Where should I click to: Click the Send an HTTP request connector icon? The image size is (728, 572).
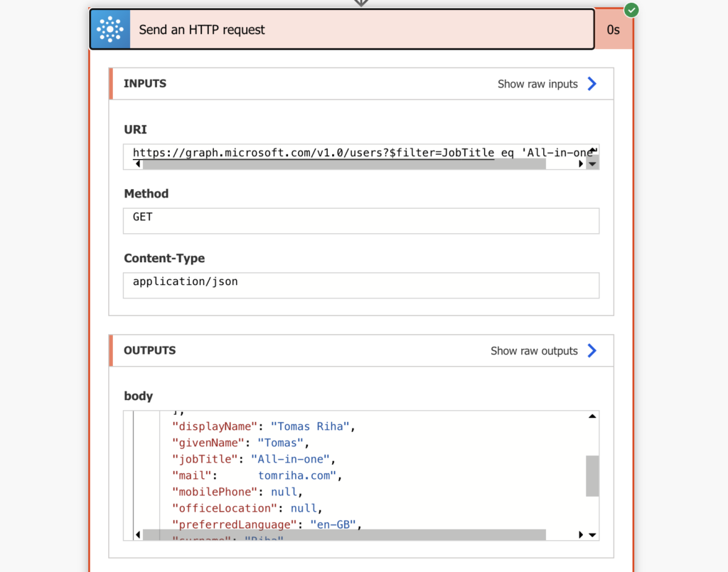tap(110, 29)
